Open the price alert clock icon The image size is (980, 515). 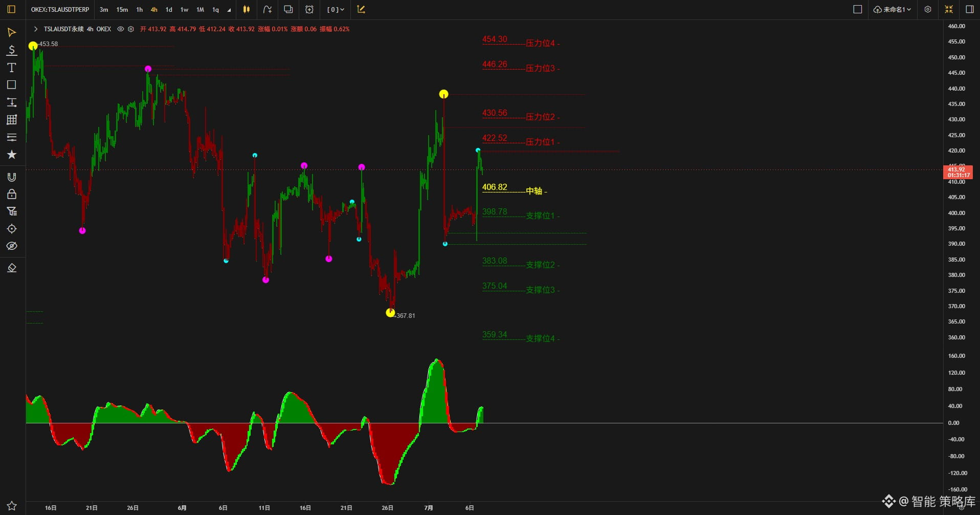(x=309, y=9)
